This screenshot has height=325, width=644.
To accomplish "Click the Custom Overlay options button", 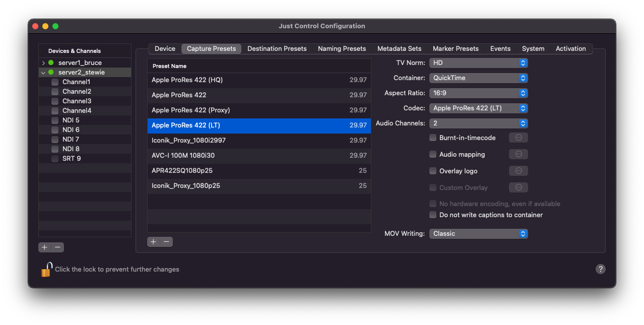I will pyautogui.click(x=519, y=187).
